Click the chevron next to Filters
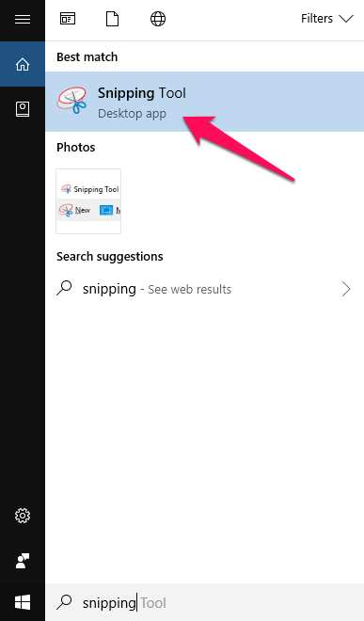This screenshot has height=621, width=364. (x=346, y=19)
